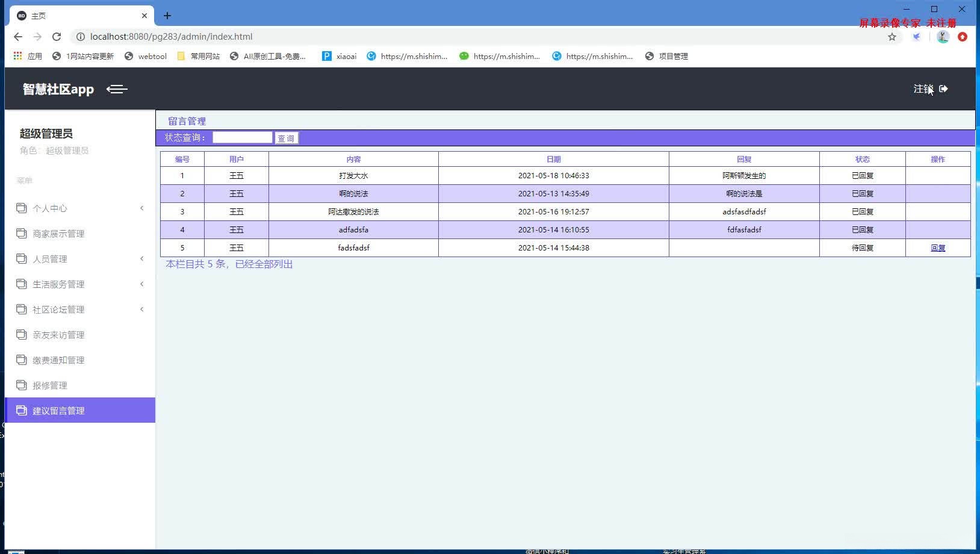This screenshot has height=554, width=980.
Task: Click the 人员管理 sidebar icon
Action: click(22, 258)
